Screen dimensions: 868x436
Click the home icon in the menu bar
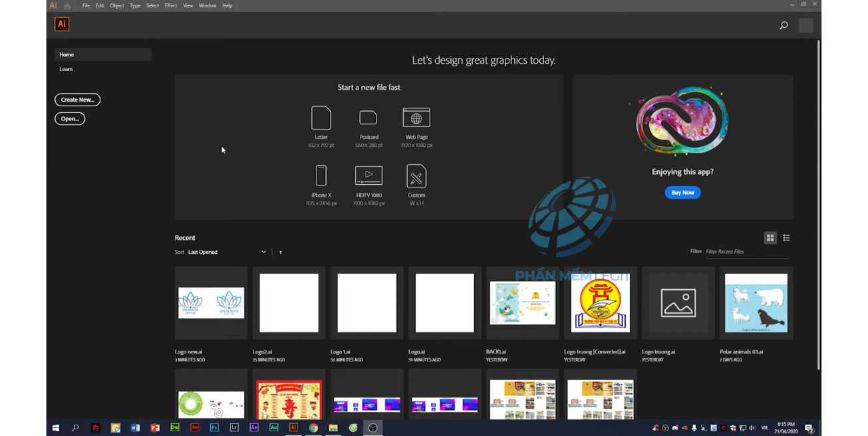[67, 6]
